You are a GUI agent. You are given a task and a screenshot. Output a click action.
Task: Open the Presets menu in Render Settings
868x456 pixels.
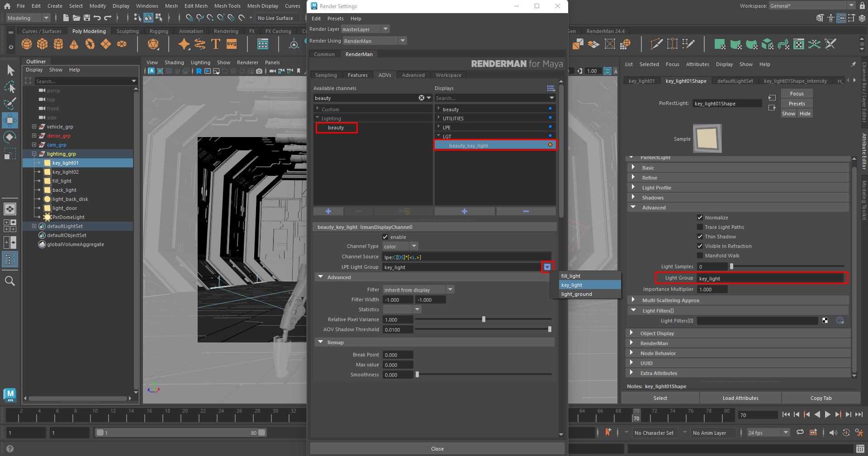click(x=335, y=19)
